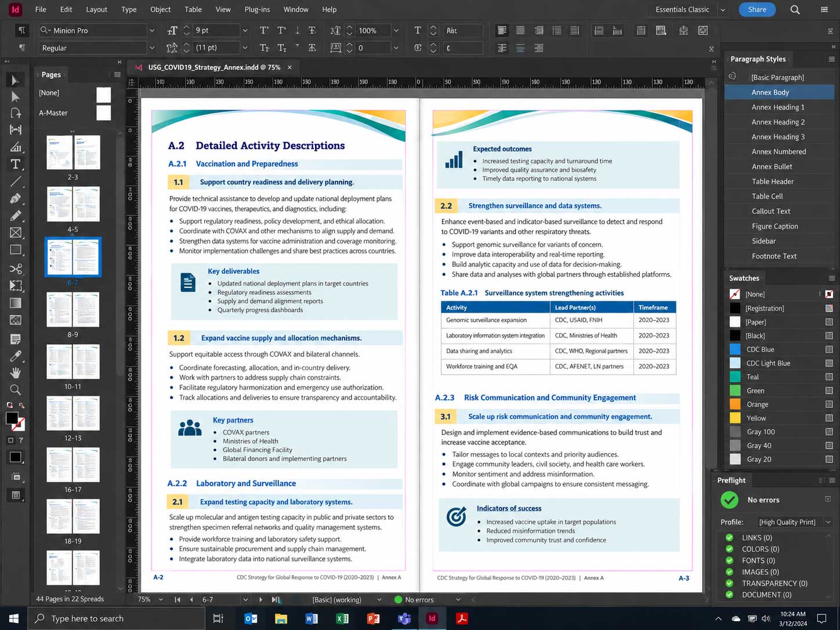
Task: Choose the Zoom tool
Action: [x=16, y=390]
